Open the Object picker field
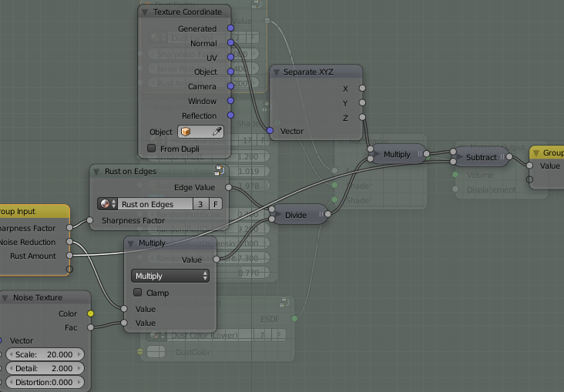564x392 pixels. click(x=200, y=132)
